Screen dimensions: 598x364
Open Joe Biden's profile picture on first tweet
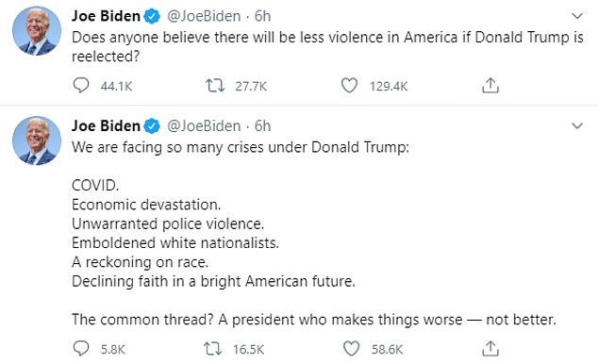[x=37, y=31]
